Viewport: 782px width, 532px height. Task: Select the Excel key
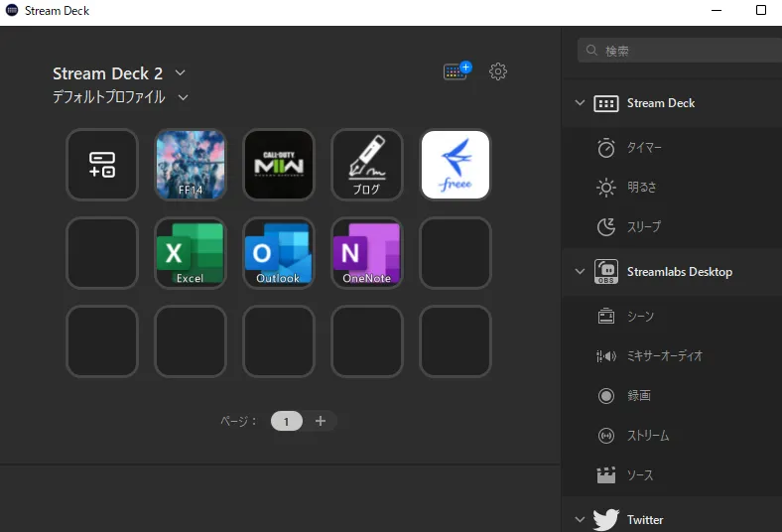click(191, 253)
